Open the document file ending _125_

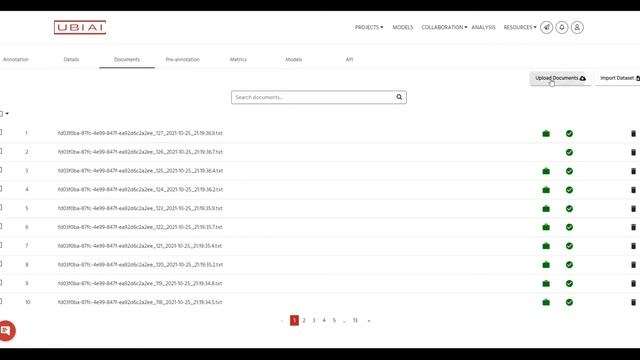pyautogui.click(x=140, y=171)
